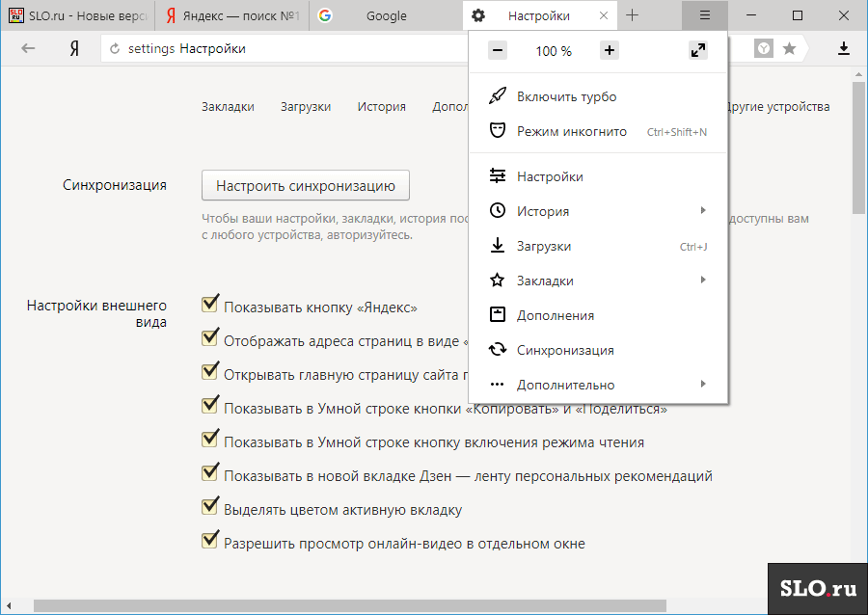Click the Add-ons icon in menu

[x=497, y=314]
